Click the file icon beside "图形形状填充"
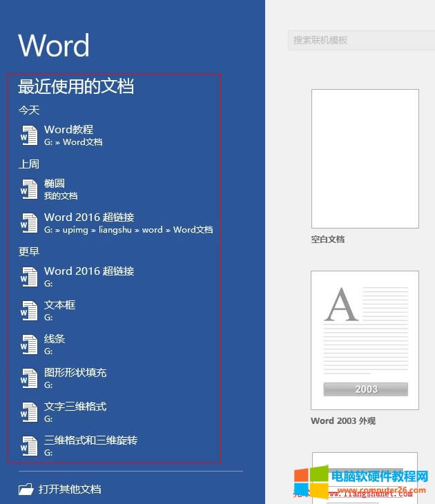 click(29, 378)
